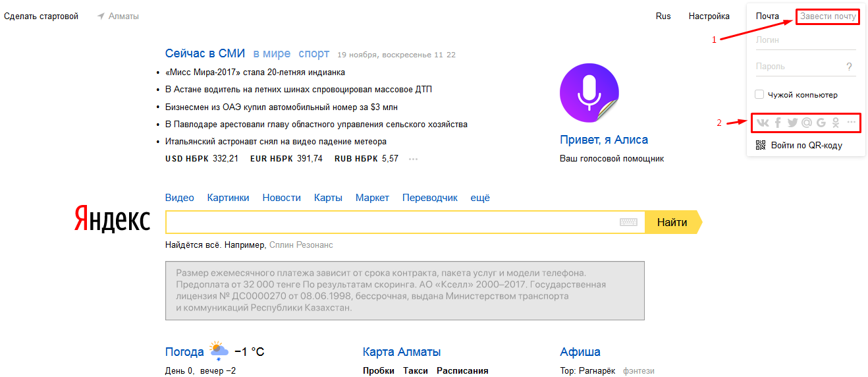Click the EUR НБРК 391,74 rate

tap(286, 159)
